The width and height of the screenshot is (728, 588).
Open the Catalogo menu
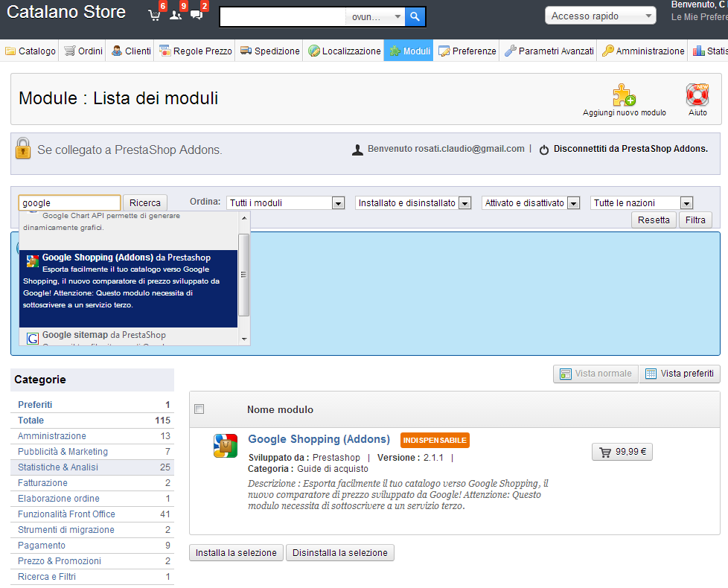pyautogui.click(x=31, y=51)
